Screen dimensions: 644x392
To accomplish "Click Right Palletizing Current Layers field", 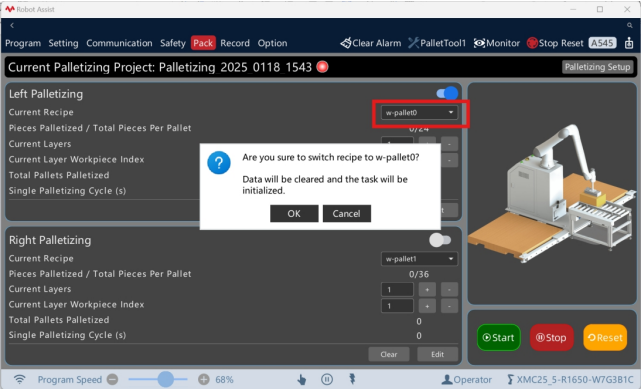I will point(397,290).
